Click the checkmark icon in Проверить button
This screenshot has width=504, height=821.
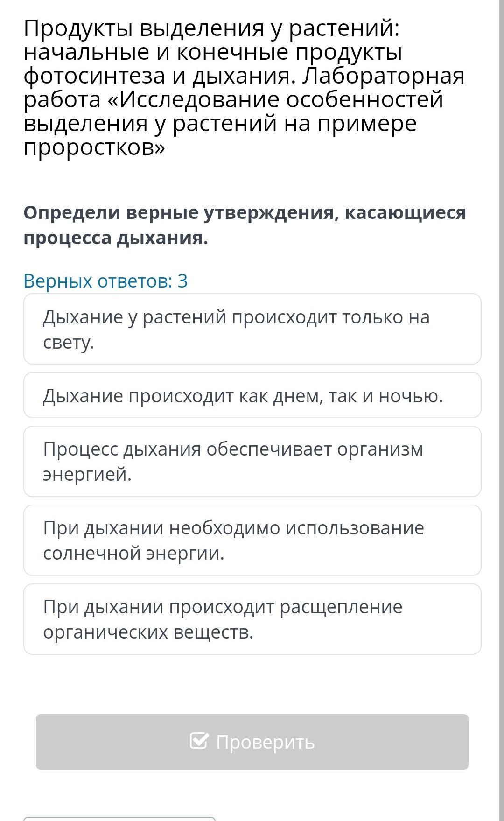(x=199, y=741)
